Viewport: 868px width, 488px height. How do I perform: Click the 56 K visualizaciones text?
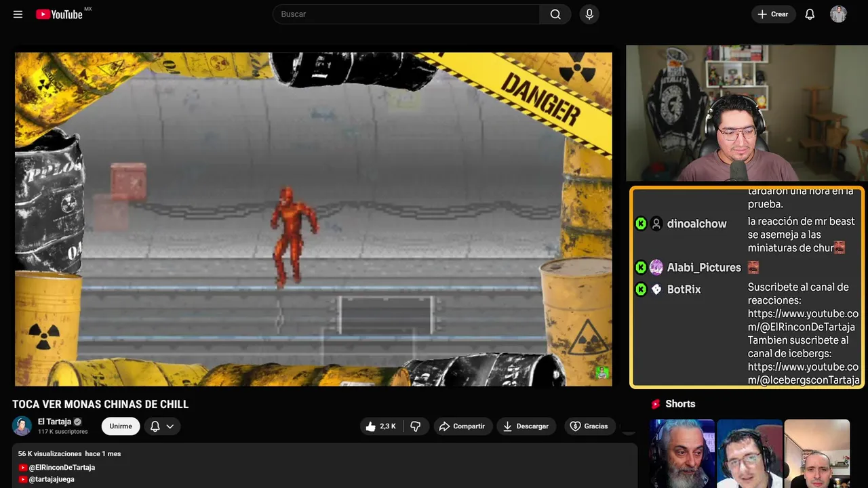(x=50, y=453)
